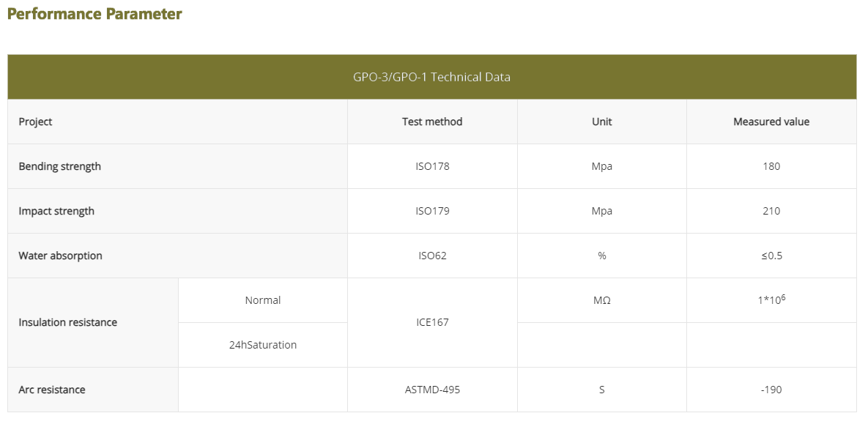Click the Project column header
This screenshot has width=868, height=424.
35,122
